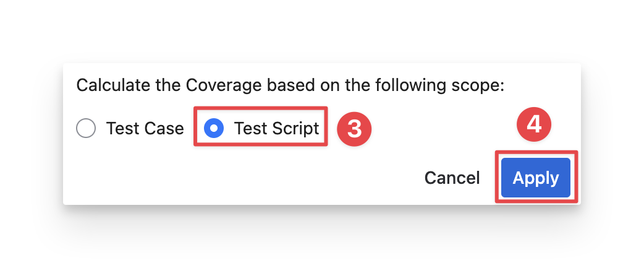
Task: Click the "Test Case" label text
Action: (145, 128)
